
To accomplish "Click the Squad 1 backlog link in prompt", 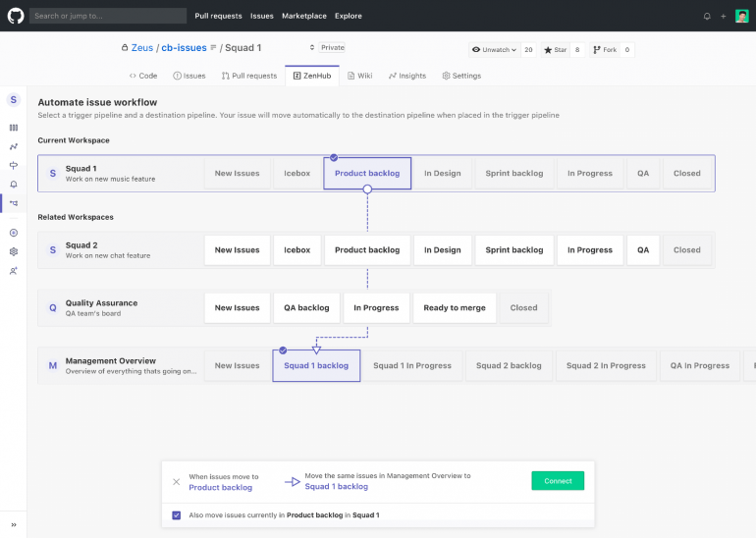I will (336, 486).
